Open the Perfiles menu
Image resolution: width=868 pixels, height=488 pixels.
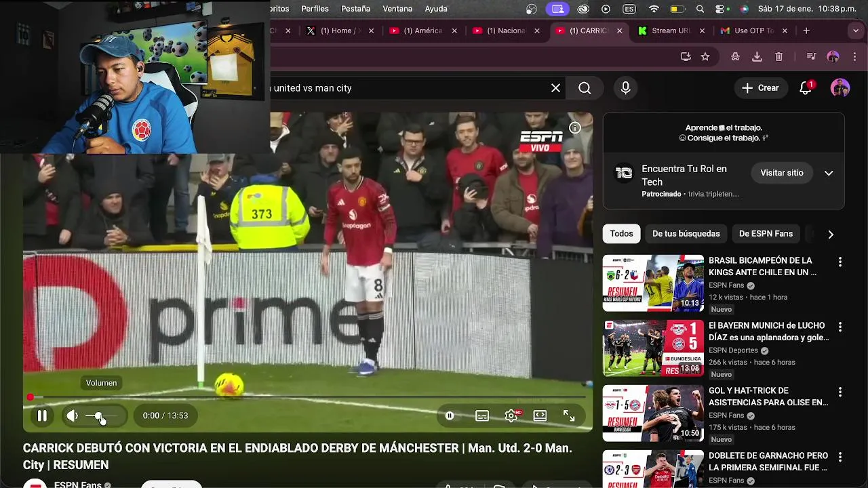tap(315, 9)
